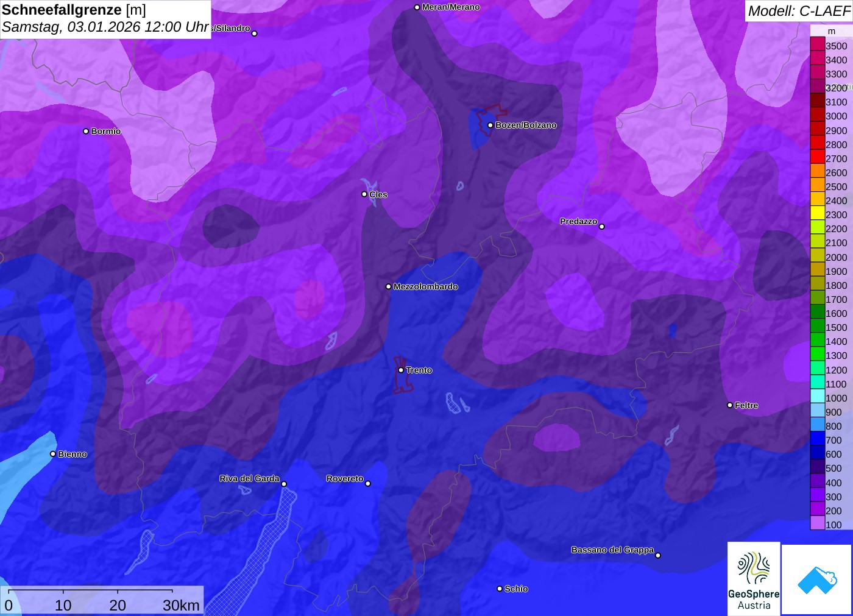Pick the green 1300 legend swatch

pos(817,353)
